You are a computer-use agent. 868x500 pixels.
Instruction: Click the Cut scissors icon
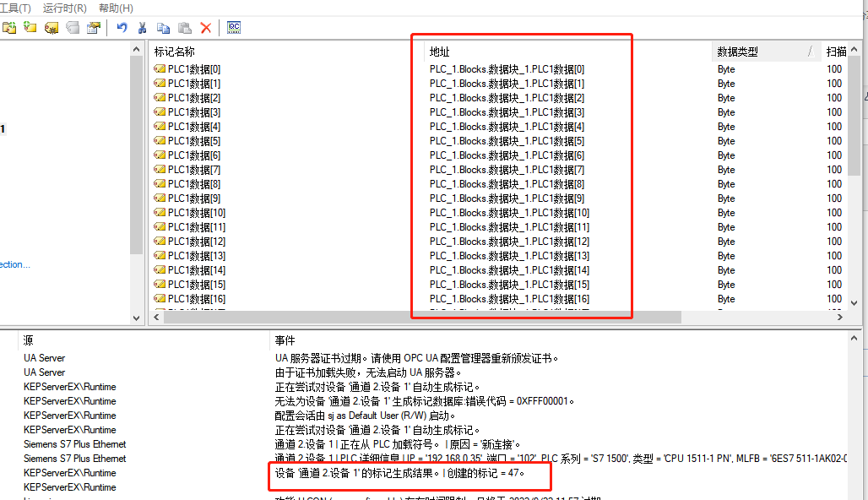click(143, 28)
